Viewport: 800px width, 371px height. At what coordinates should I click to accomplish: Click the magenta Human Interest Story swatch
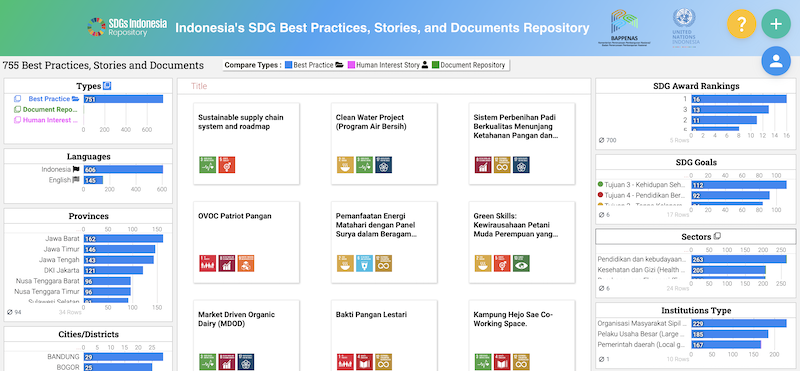351,65
